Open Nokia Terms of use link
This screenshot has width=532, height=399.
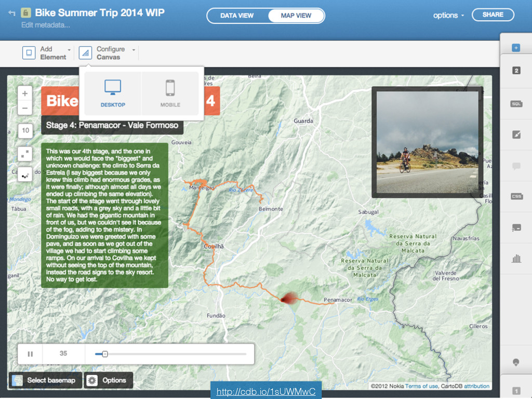421,386
